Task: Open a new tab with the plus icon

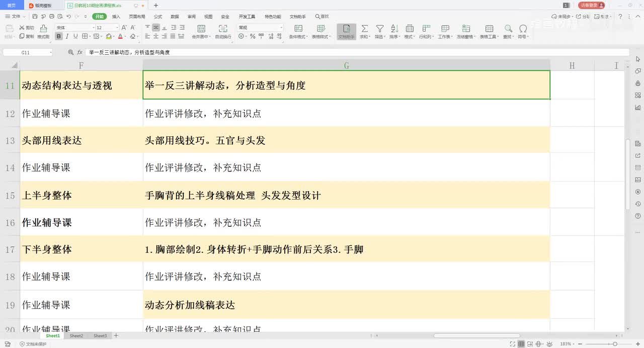Action: coord(156,6)
